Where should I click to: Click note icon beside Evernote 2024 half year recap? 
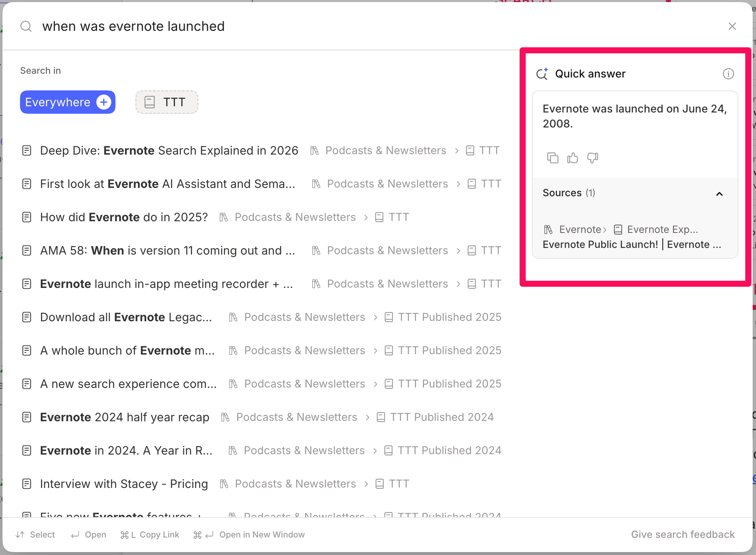click(27, 417)
